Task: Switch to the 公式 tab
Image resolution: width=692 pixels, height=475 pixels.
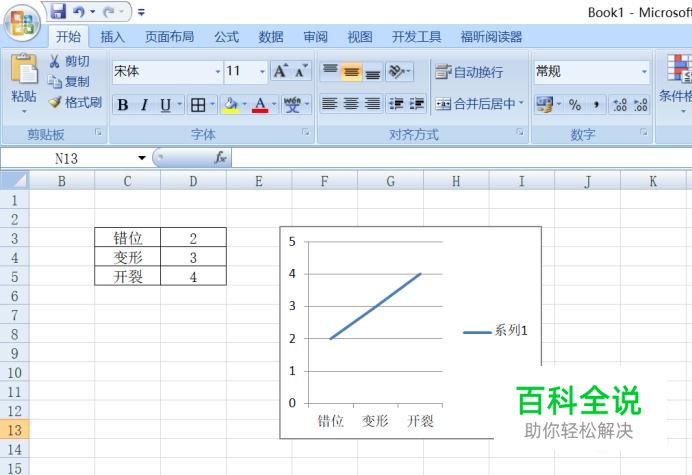Action: 226,37
